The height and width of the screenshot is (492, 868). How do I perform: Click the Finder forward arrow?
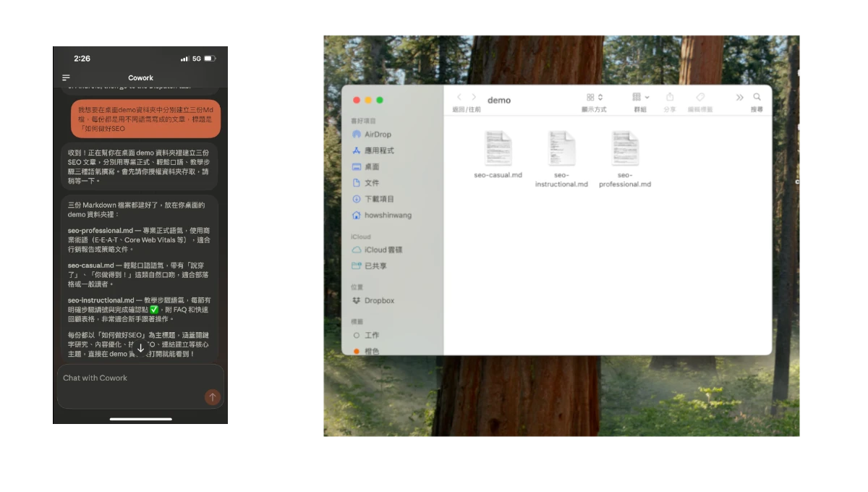[475, 98]
